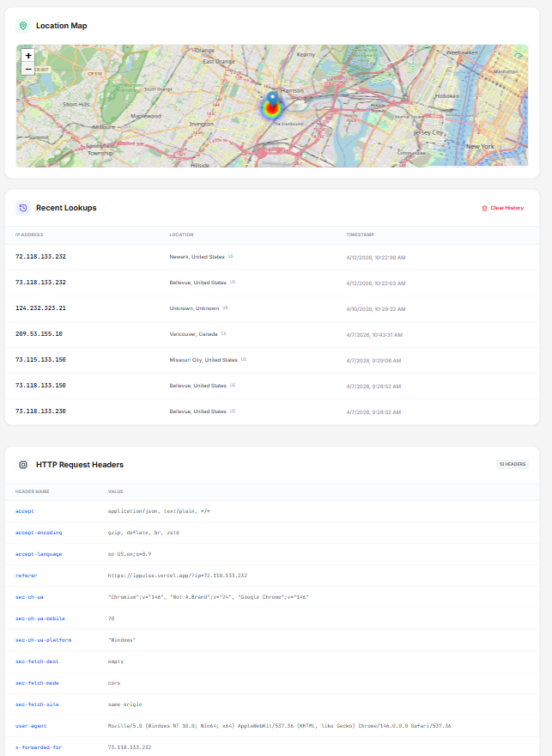
Task: Click the en-US accept-language value
Action: pyautogui.click(x=130, y=554)
